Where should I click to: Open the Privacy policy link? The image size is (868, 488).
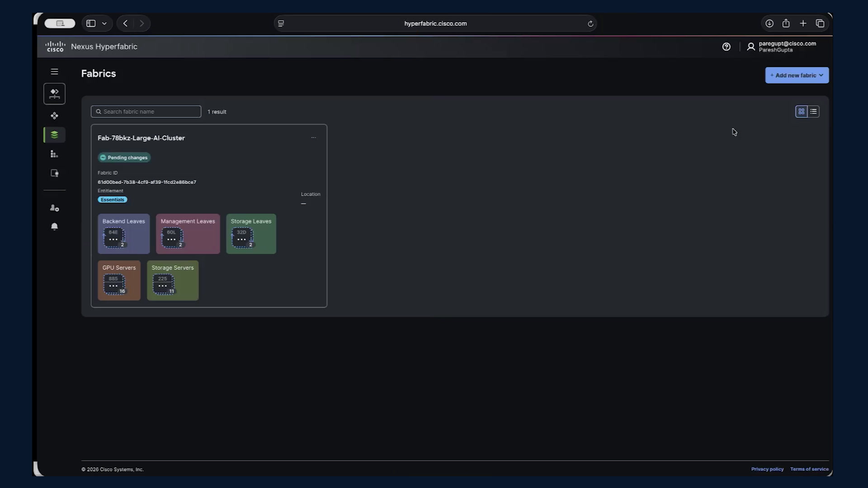(x=767, y=469)
